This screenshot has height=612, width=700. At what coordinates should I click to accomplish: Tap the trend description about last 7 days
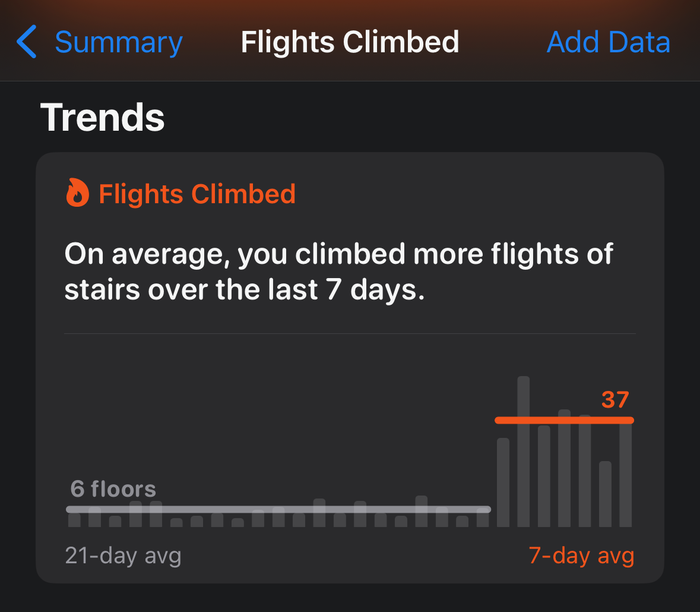point(338,272)
